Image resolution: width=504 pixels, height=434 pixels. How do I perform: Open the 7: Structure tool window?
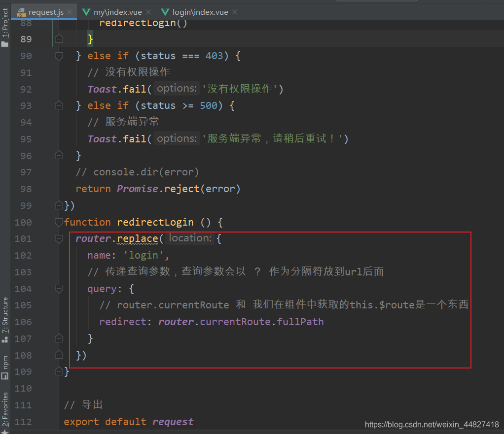(5, 319)
